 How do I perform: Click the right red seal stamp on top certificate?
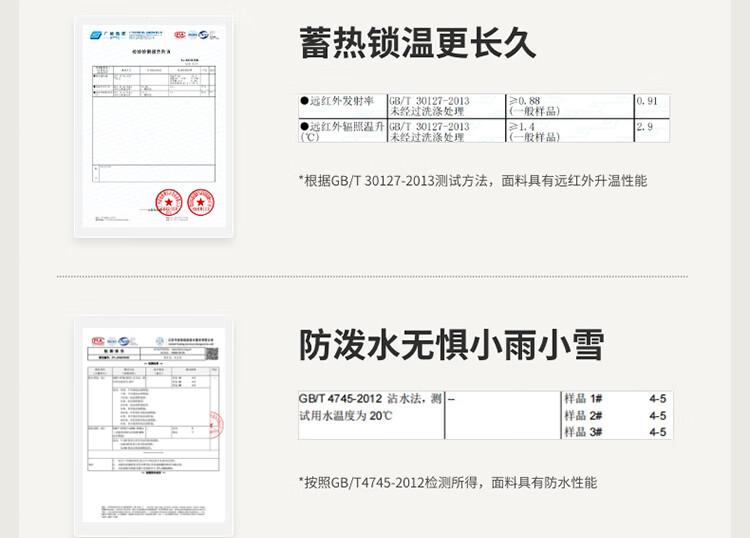[200, 201]
